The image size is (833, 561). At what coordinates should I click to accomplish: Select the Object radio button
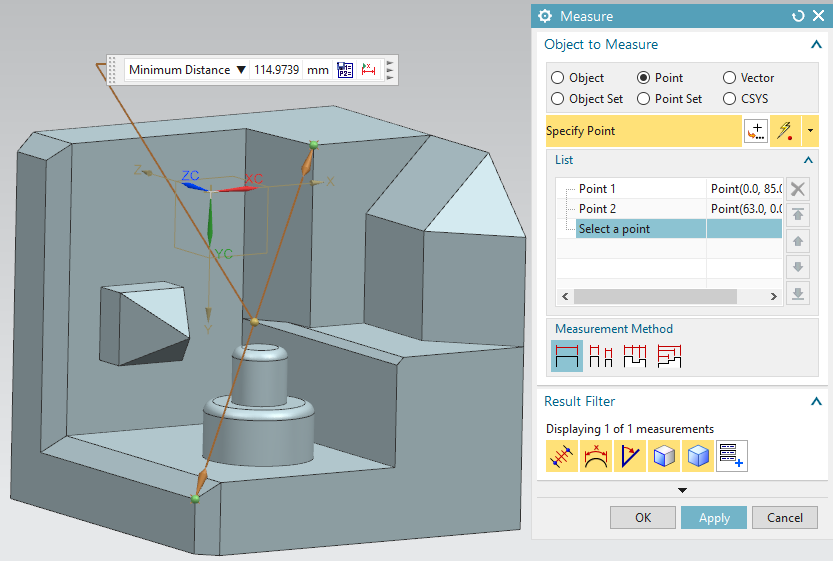click(557, 78)
